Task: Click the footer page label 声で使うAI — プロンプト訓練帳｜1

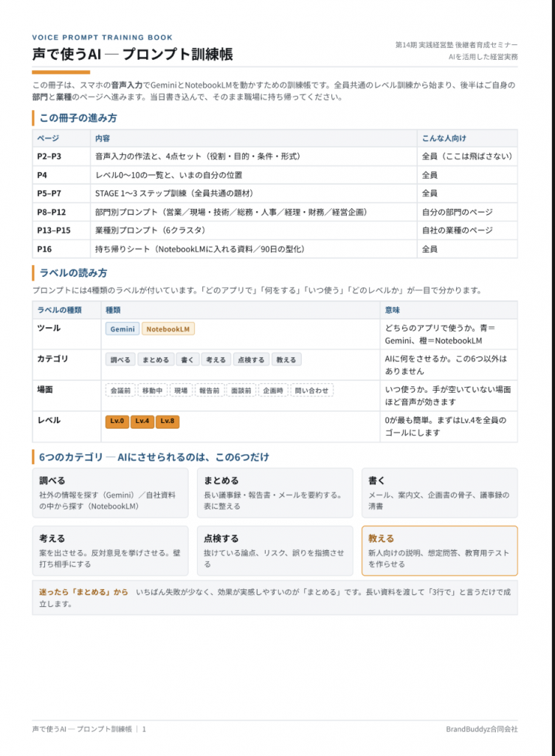Action: coord(89,729)
